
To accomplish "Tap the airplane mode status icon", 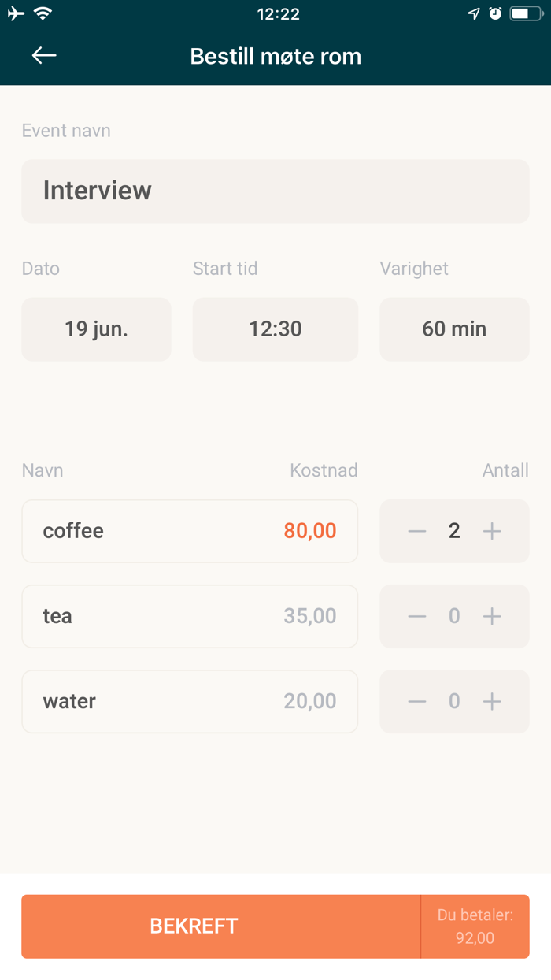I will 16,13.
